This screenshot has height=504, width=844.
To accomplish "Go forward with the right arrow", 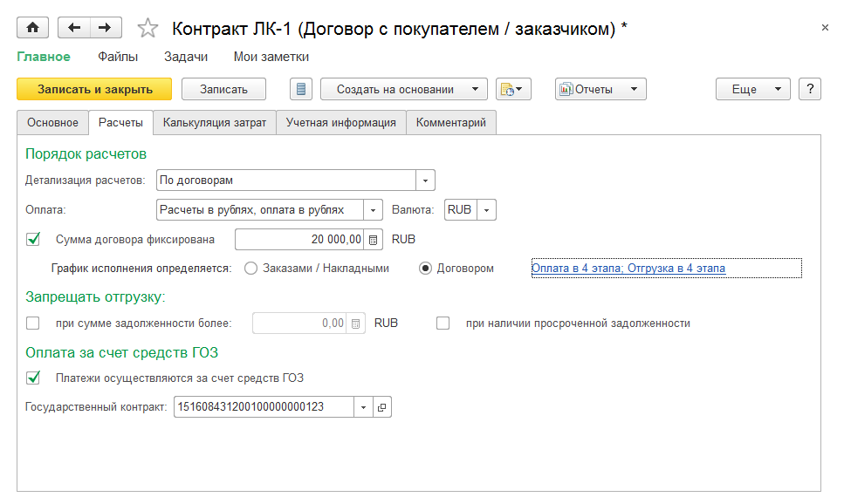I will [x=105, y=28].
